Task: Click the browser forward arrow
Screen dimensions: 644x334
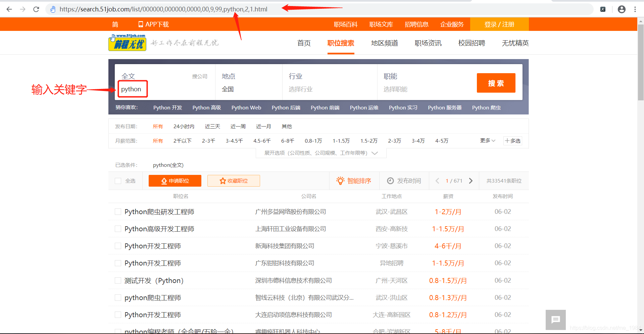Action: point(23,9)
